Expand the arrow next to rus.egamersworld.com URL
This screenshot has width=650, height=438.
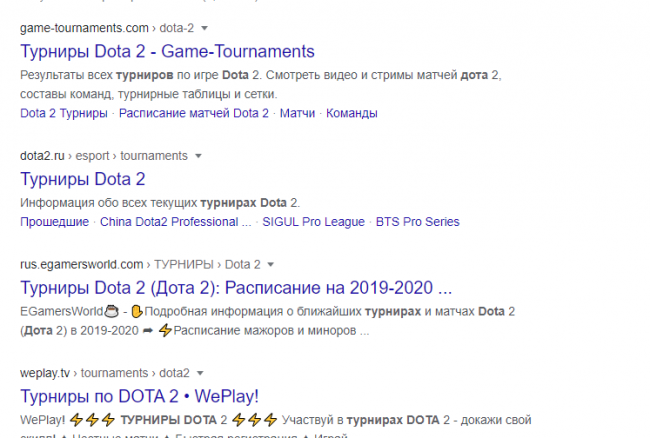[x=270, y=265]
